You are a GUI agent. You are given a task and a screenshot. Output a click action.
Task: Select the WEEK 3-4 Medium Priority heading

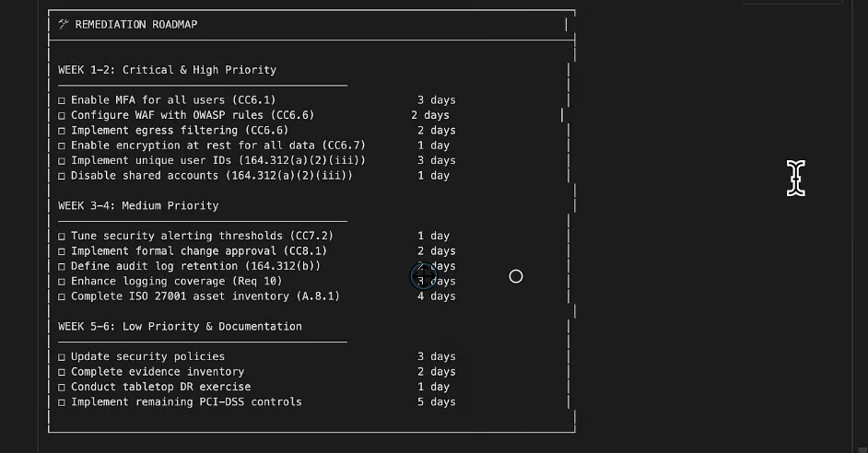coord(138,206)
